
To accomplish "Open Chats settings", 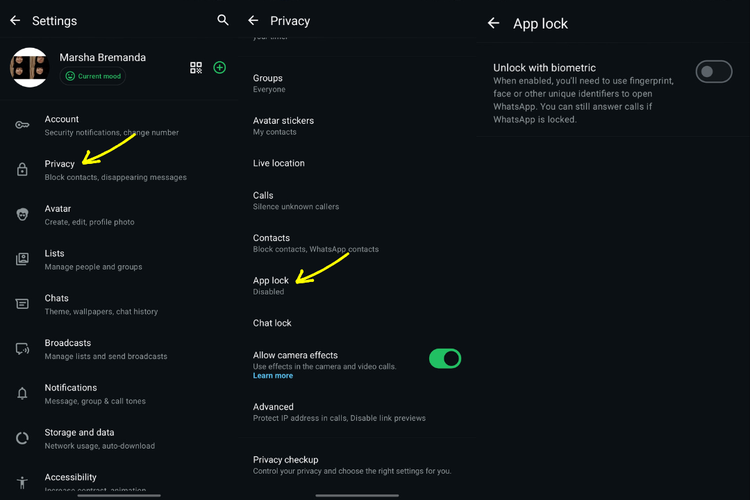I will pos(119,304).
